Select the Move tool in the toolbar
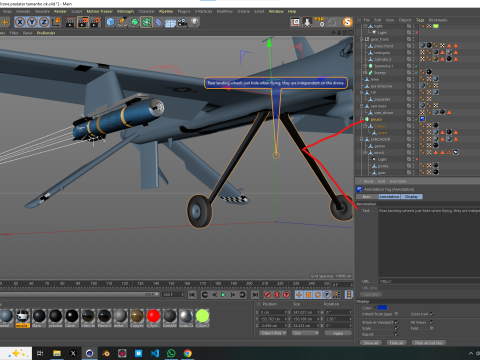Screen dimensions: 480x360 [5, 22]
